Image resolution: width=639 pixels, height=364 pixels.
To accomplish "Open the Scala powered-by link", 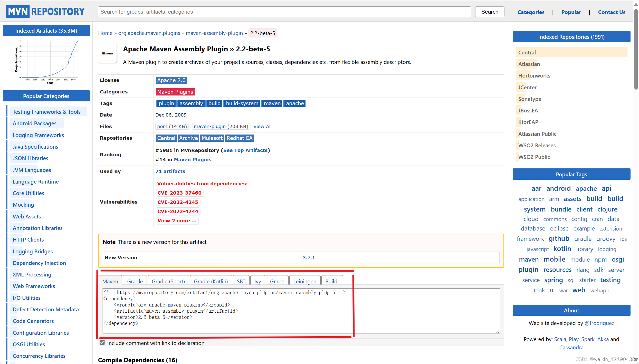I will (x=560, y=339).
